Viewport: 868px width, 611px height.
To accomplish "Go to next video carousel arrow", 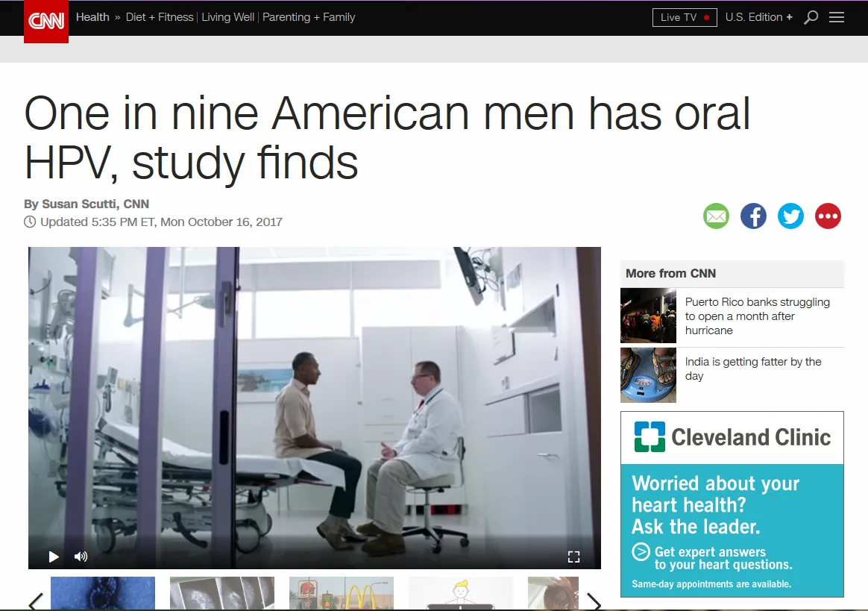I will tap(594, 602).
